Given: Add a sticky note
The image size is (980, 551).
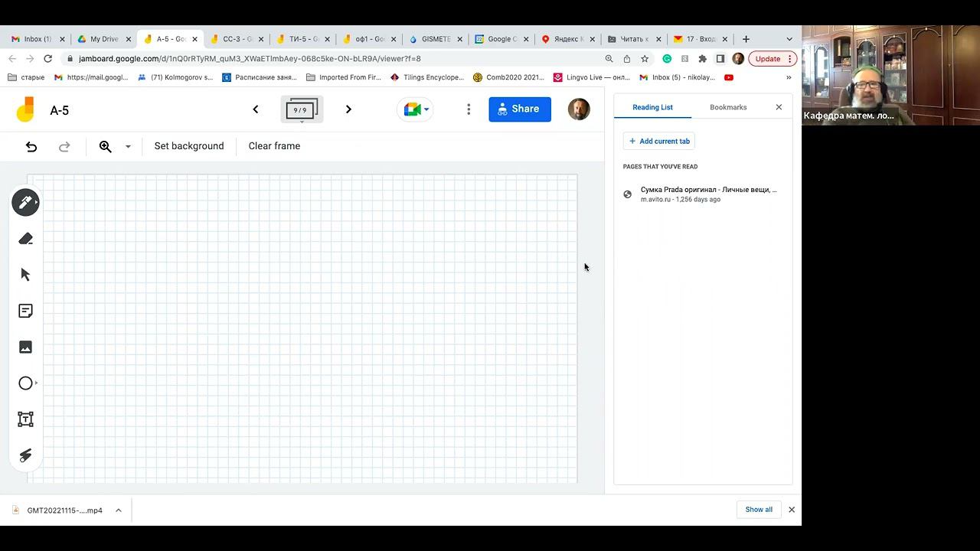Looking at the screenshot, I should coord(25,311).
